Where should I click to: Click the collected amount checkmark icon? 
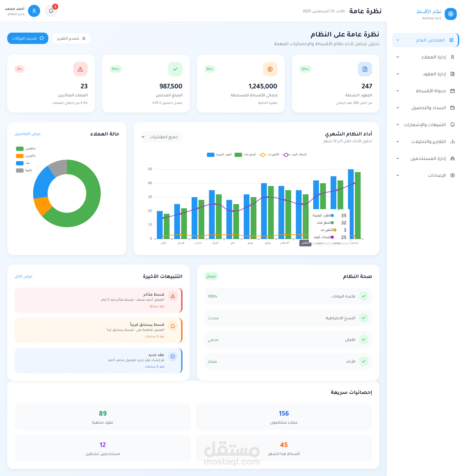point(175,69)
